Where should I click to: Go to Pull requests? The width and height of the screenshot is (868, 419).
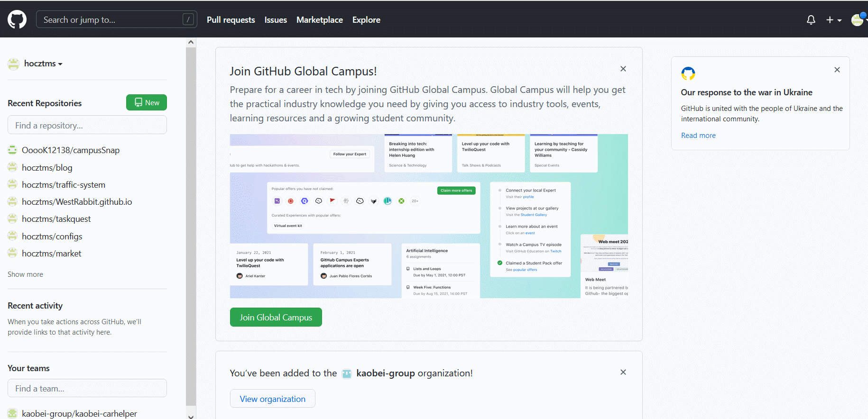click(231, 20)
